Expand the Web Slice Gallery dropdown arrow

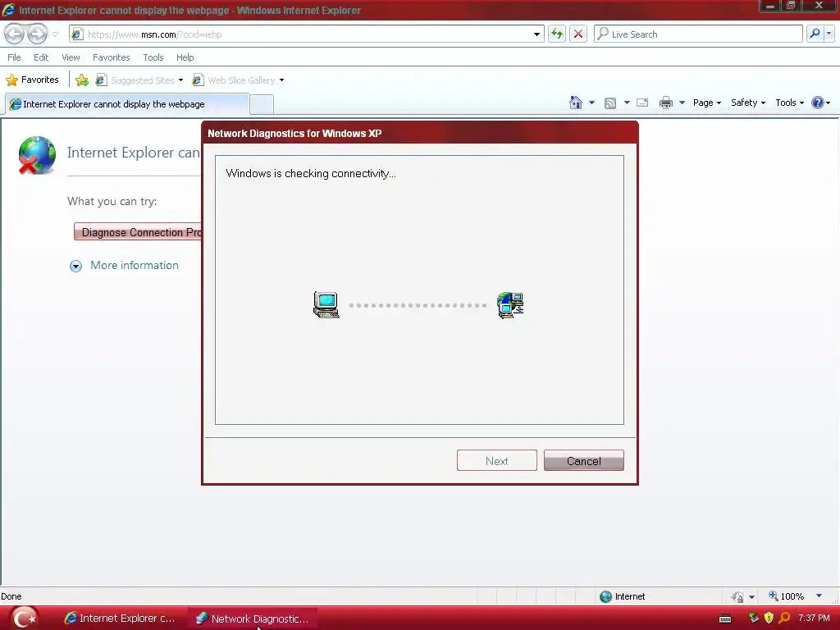pos(282,80)
